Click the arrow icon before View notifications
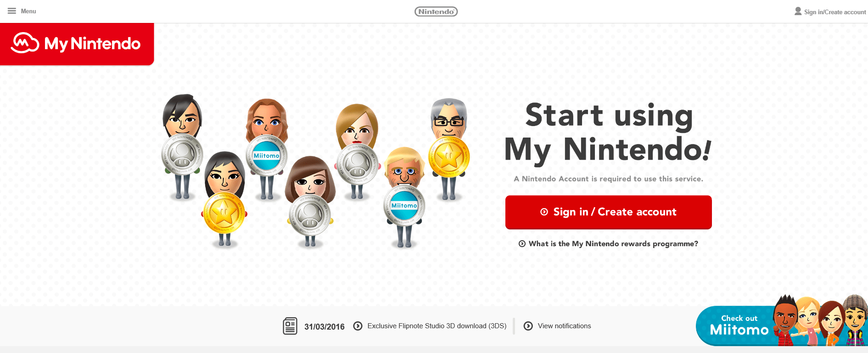This screenshot has height=353, width=868. 528,326
